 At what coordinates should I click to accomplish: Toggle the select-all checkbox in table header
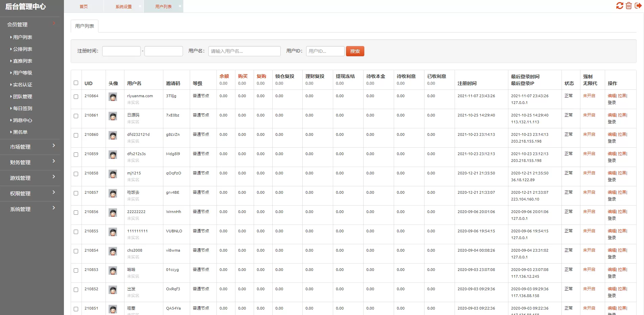coord(76,83)
